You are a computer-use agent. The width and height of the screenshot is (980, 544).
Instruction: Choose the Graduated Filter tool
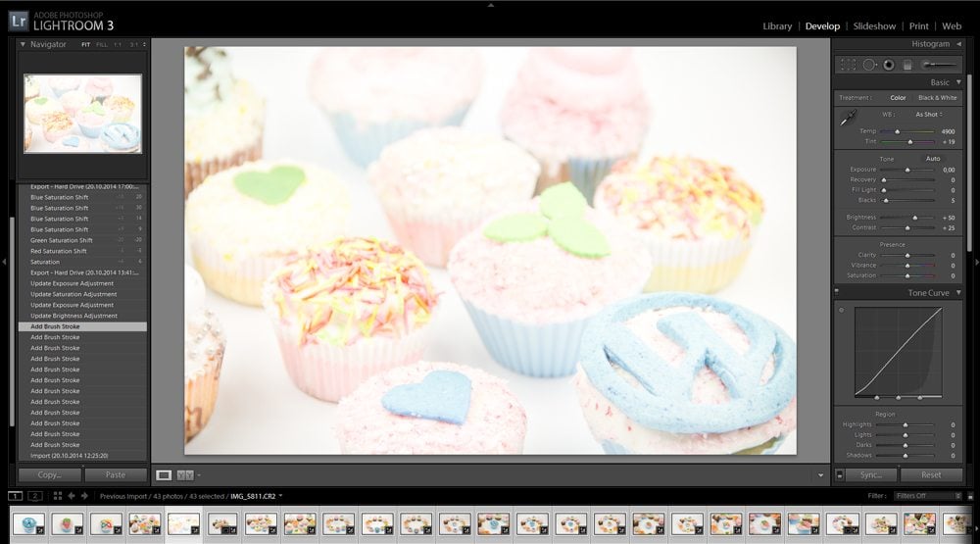pyautogui.click(x=906, y=64)
